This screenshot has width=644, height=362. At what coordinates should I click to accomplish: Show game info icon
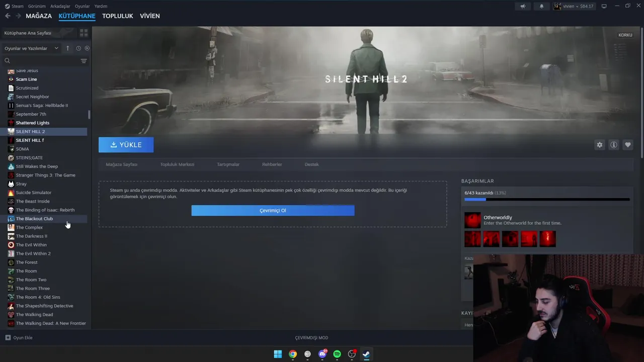614,145
